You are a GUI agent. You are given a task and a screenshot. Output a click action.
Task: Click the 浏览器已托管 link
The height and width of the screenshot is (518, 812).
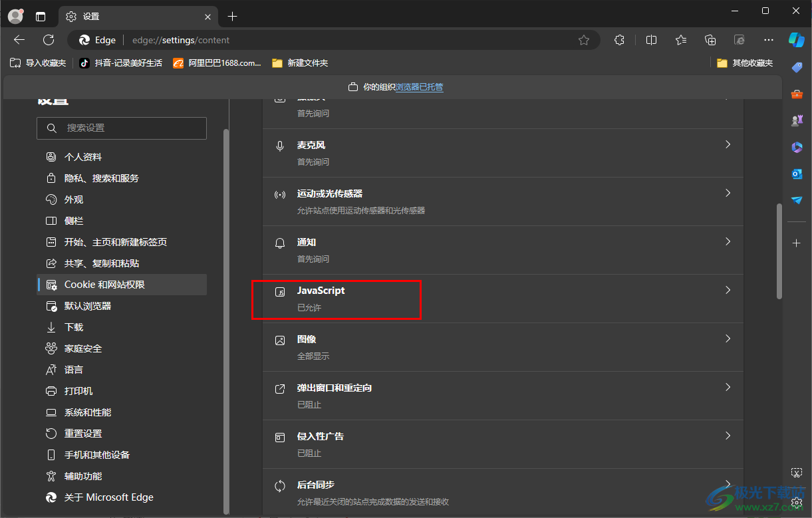(420, 87)
